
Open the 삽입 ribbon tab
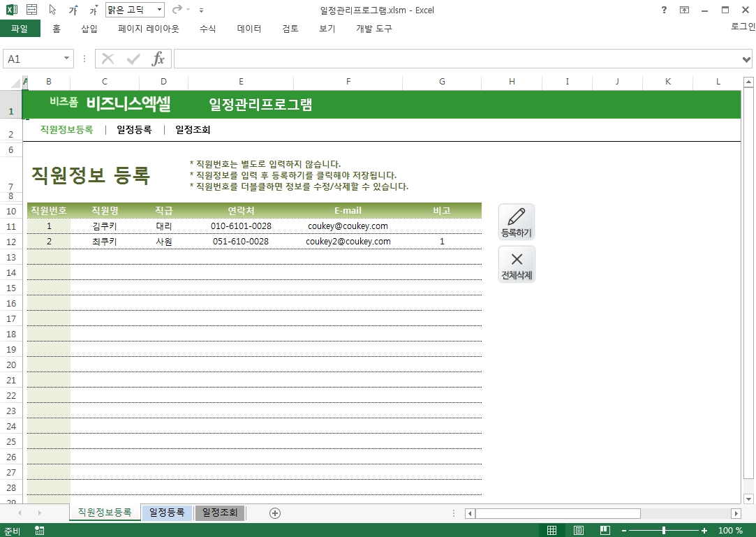[89, 29]
